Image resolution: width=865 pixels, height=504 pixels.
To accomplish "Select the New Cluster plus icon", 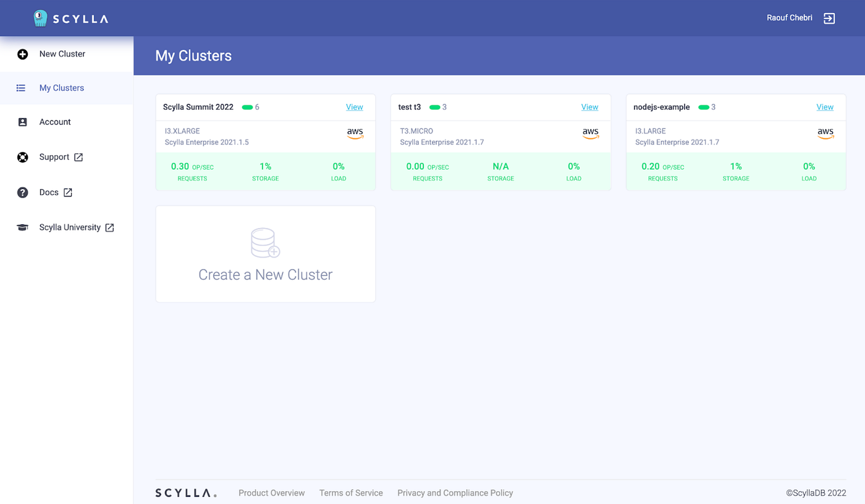I will click(x=22, y=54).
